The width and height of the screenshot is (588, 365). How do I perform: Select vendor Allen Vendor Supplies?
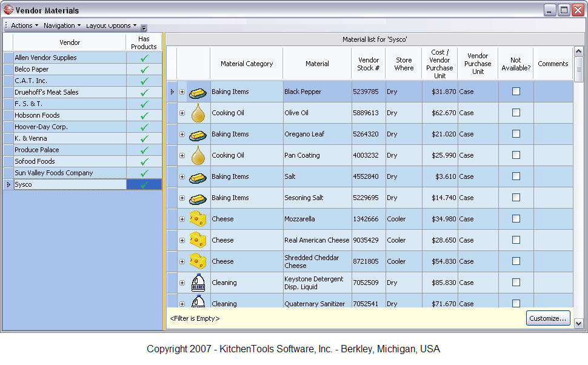[x=70, y=58]
